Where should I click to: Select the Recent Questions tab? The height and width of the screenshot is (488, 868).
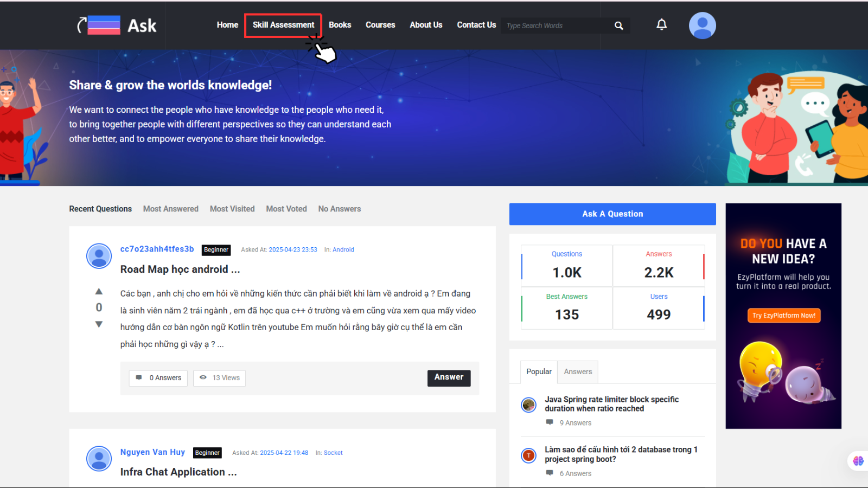click(x=100, y=209)
